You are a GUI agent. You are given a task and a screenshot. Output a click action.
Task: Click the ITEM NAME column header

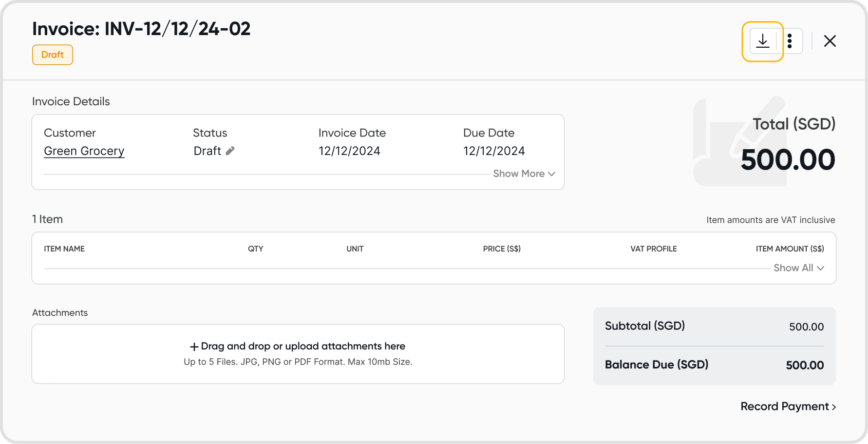click(64, 249)
